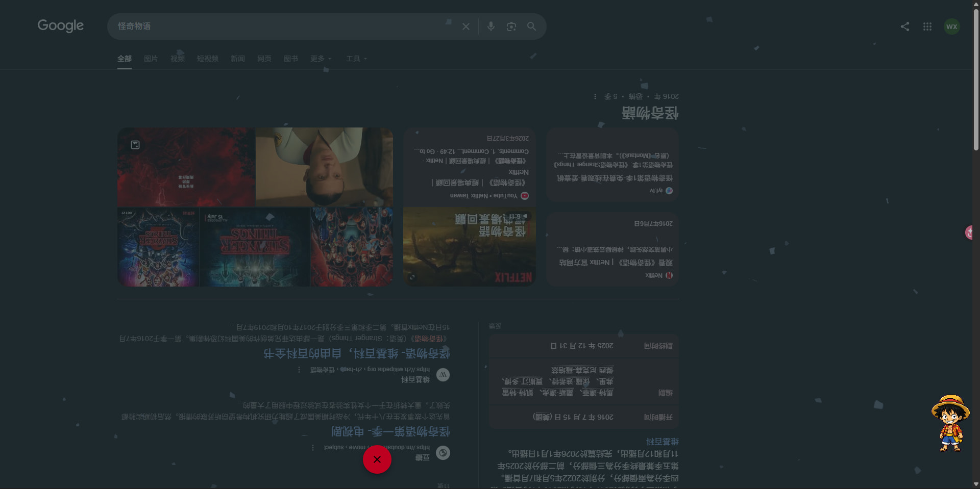Click the page's vertical scrollbar thumb
This screenshot has height=489, width=980.
coord(976,79)
